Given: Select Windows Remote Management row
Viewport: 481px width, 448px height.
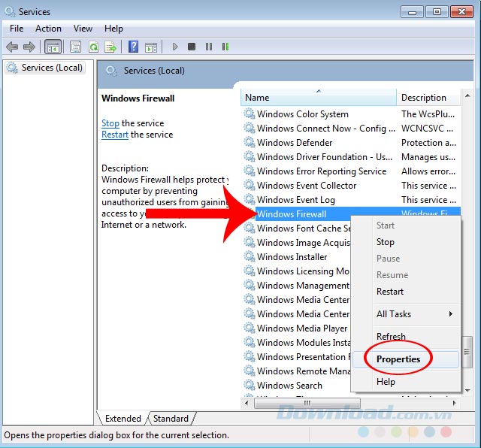Looking at the screenshot, I should (297, 371).
